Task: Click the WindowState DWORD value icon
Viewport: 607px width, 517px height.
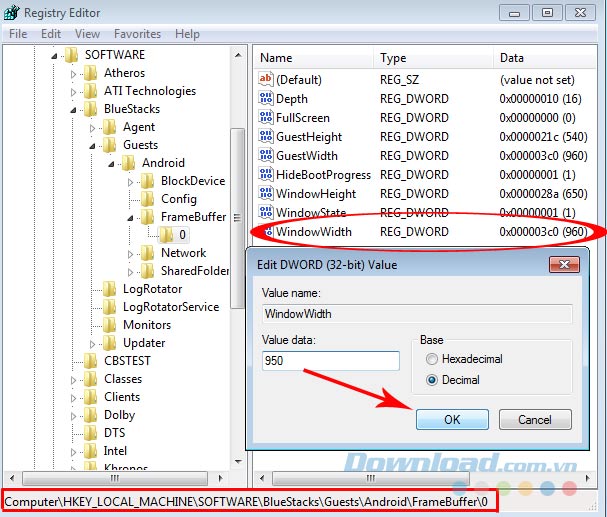Action: tap(266, 212)
